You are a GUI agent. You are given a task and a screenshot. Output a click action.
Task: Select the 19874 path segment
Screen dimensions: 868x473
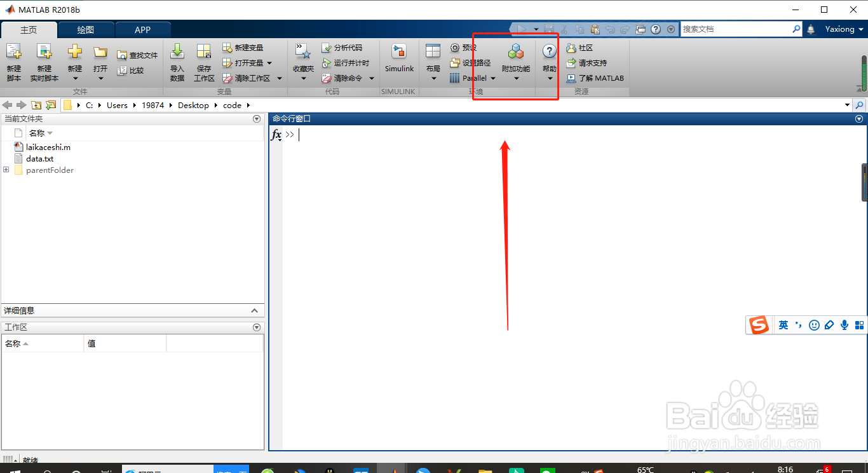pos(153,105)
